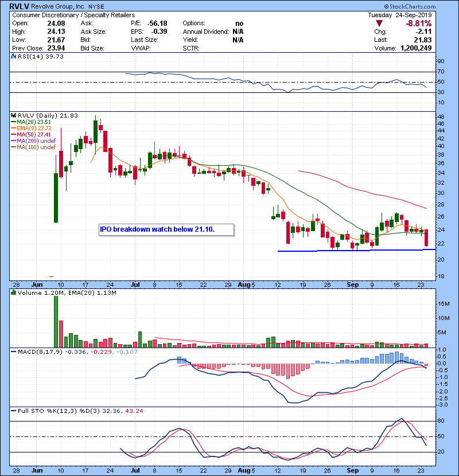Click the Open price 24.08
Screen dimensions: 459x476
tap(56, 24)
